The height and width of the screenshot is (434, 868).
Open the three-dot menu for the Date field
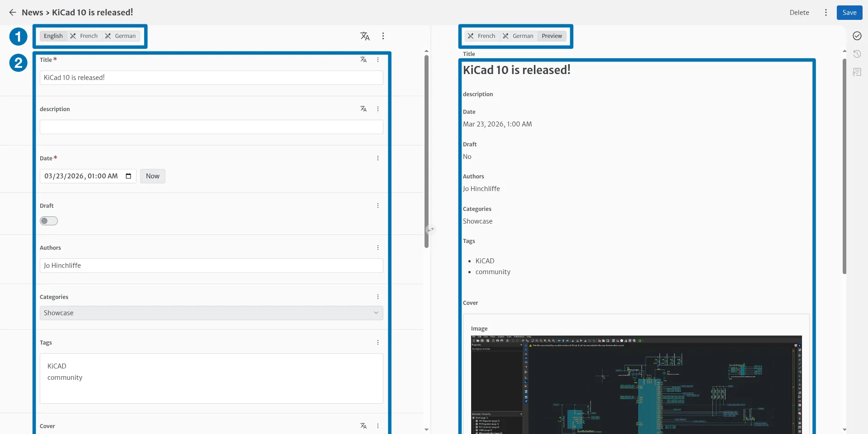click(378, 158)
